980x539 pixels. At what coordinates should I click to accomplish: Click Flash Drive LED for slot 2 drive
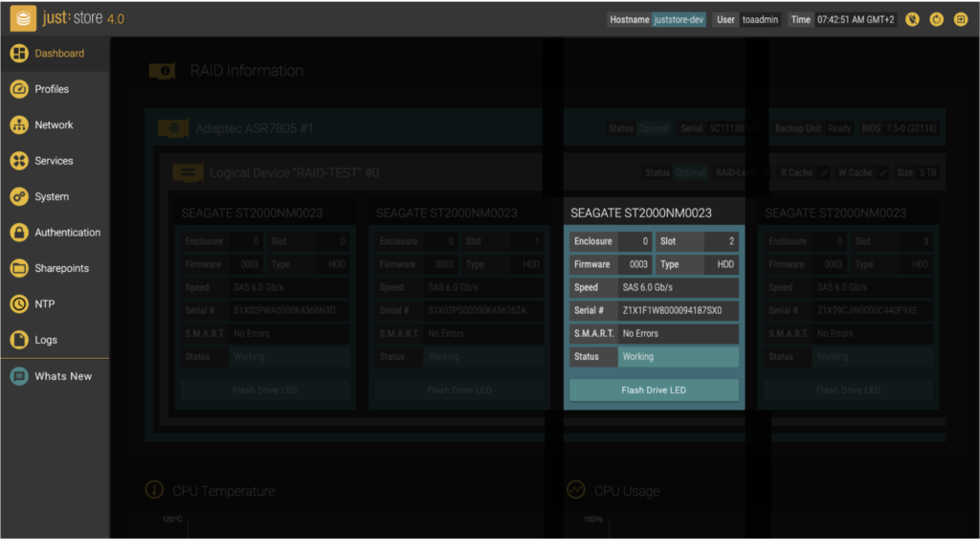click(x=654, y=391)
